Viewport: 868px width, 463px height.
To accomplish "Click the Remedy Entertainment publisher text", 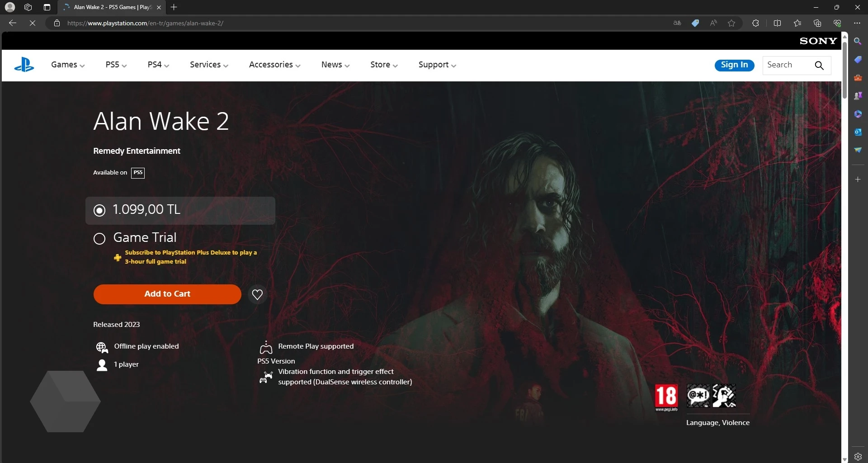I will click(137, 151).
